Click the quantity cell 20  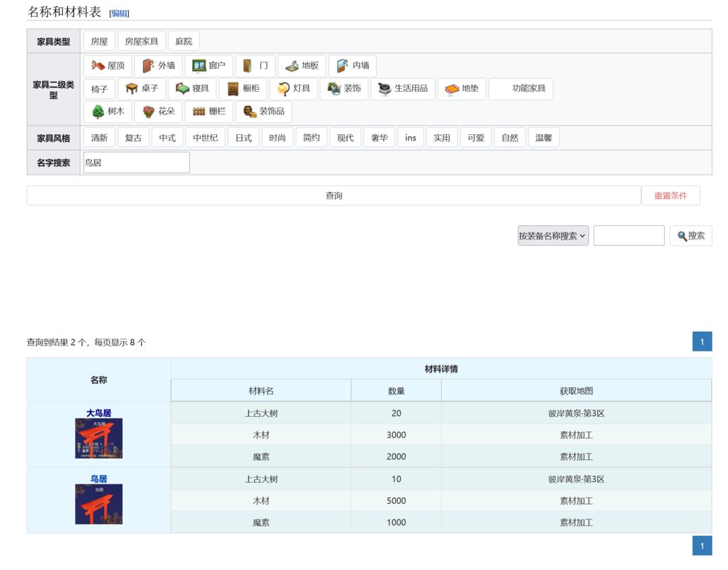pyautogui.click(x=396, y=413)
